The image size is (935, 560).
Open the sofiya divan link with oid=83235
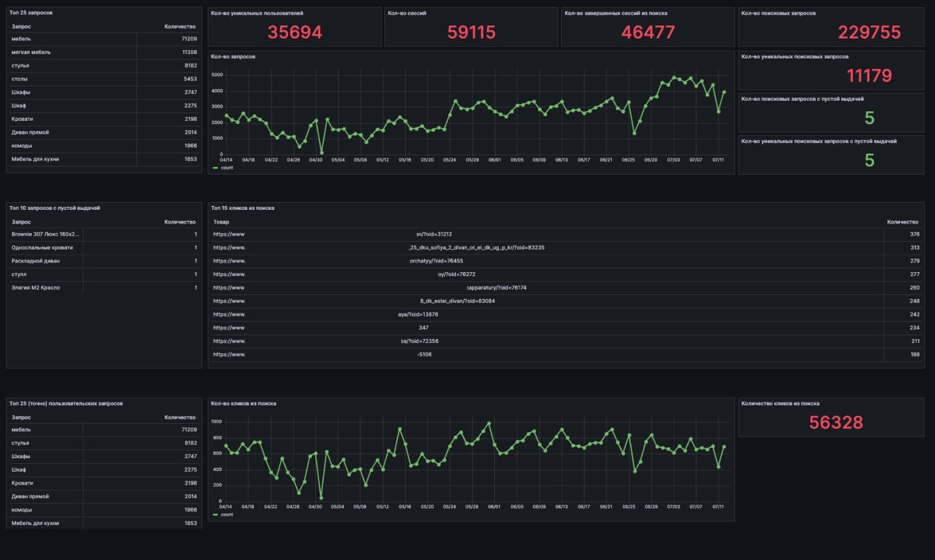pos(476,248)
